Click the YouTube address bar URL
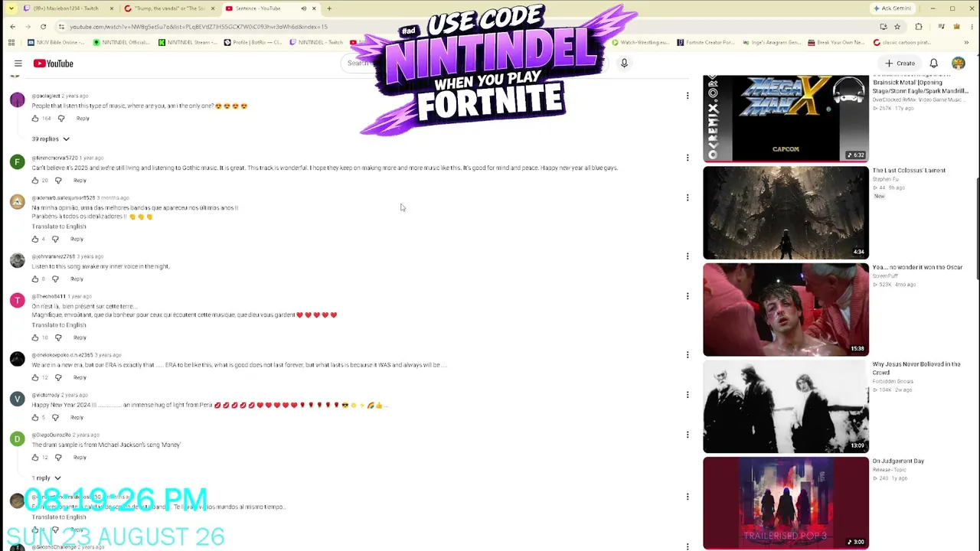Screen dimensions: 980x551 click(x=199, y=27)
